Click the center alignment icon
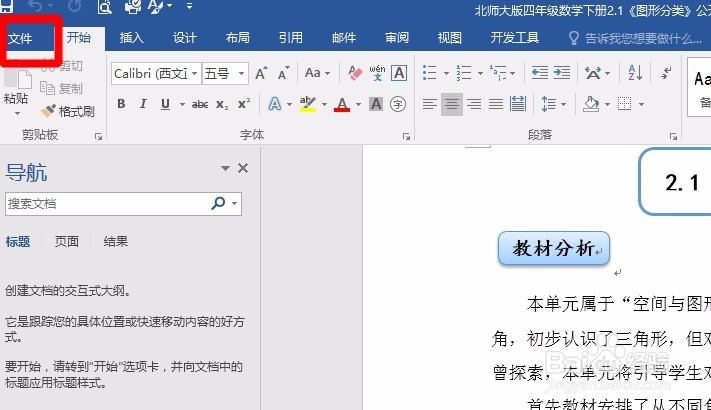711x410 pixels. click(x=452, y=104)
